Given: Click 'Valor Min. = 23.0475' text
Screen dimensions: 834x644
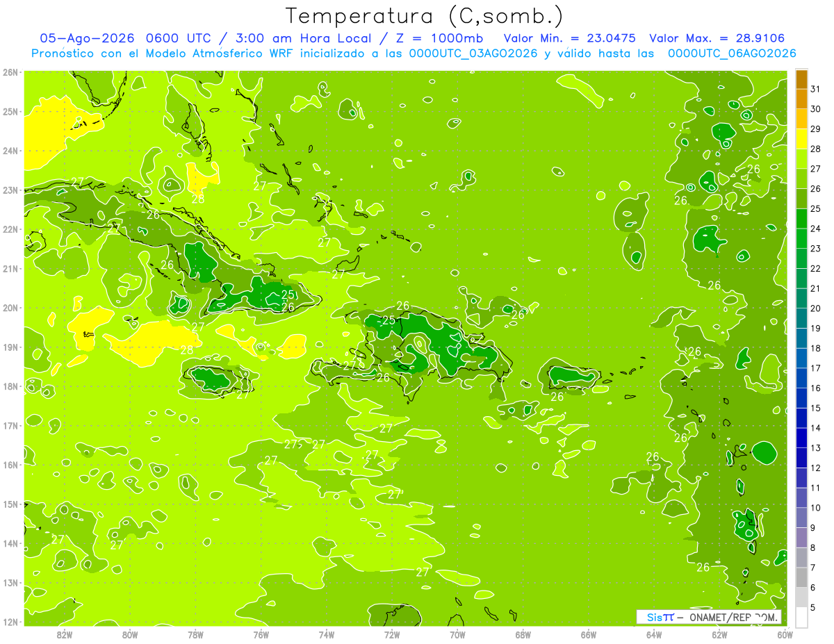Looking at the screenshot, I should [569, 38].
